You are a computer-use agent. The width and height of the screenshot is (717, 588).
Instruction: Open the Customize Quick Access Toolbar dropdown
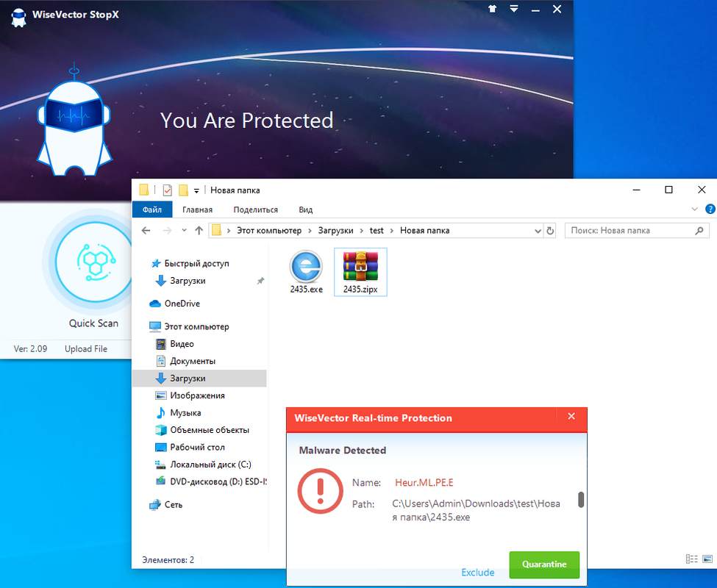(196, 190)
